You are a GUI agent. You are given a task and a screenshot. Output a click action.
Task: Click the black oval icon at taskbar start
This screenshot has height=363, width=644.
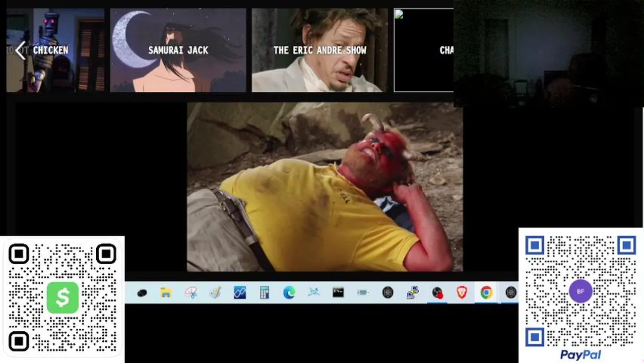(x=142, y=293)
